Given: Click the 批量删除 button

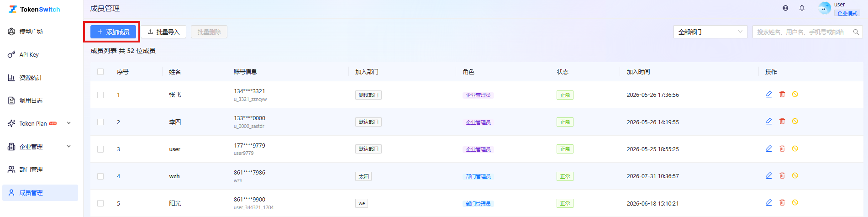Looking at the screenshot, I should click(x=209, y=32).
